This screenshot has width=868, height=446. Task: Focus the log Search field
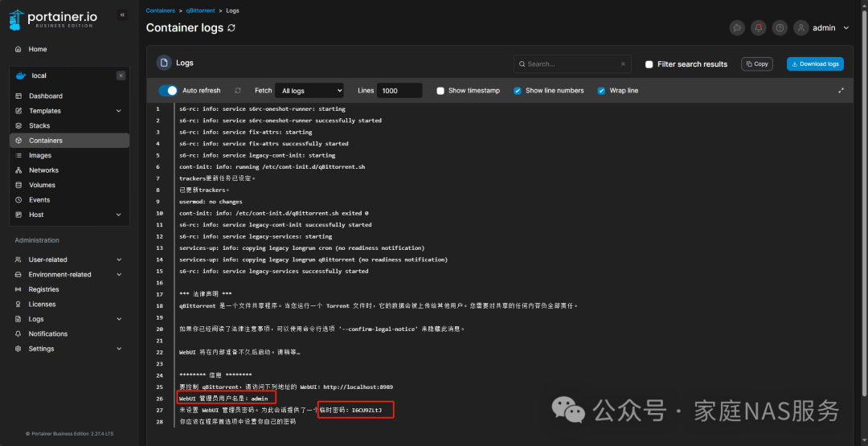pos(572,64)
